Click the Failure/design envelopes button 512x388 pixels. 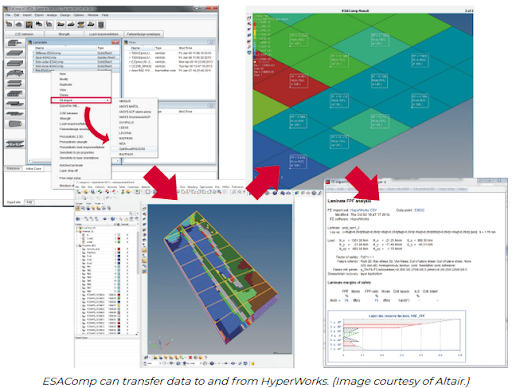coord(144,34)
